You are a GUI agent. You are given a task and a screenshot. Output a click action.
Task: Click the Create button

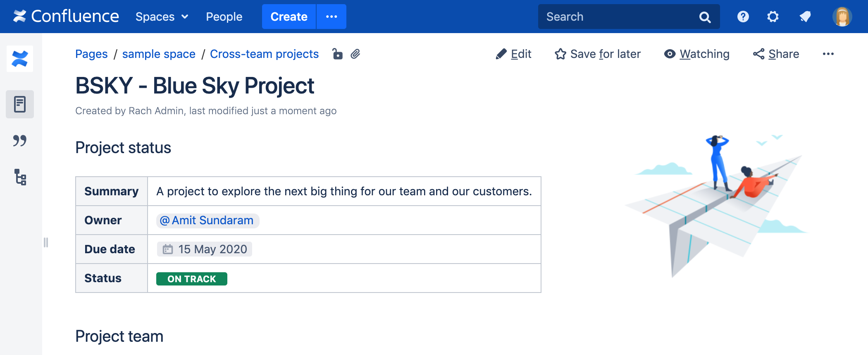point(289,17)
